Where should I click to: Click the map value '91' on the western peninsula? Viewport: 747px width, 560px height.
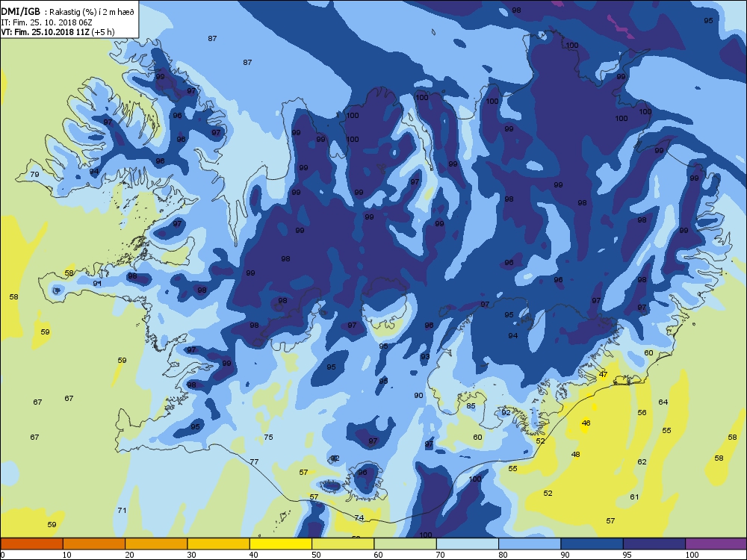tap(97, 283)
